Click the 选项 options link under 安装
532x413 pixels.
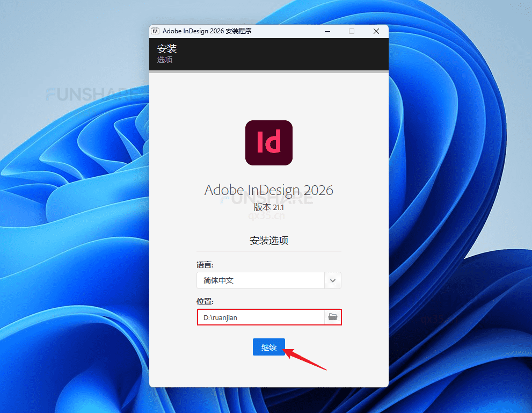click(164, 60)
